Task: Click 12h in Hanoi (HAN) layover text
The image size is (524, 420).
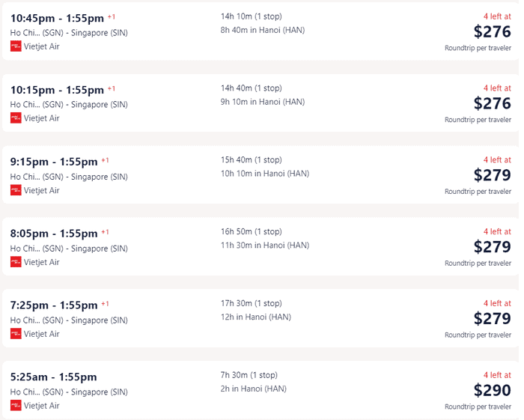Action: pyautogui.click(x=256, y=317)
